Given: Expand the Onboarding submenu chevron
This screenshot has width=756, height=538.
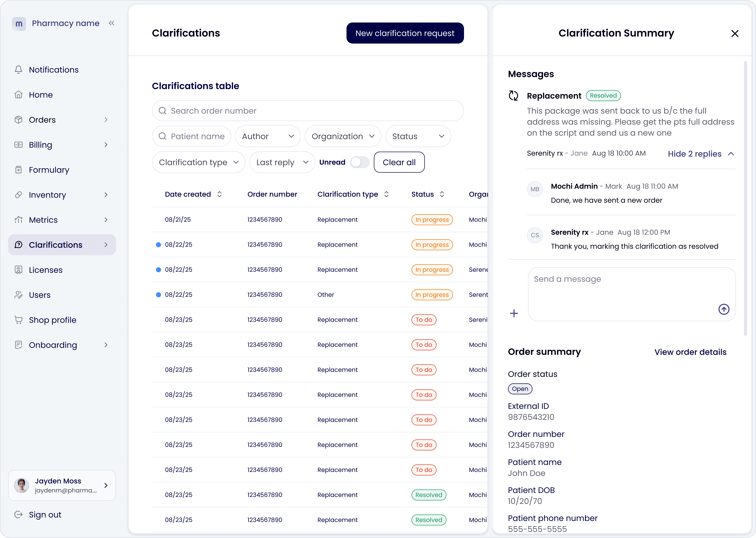Looking at the screenshot, I should [x=106, y=345].
